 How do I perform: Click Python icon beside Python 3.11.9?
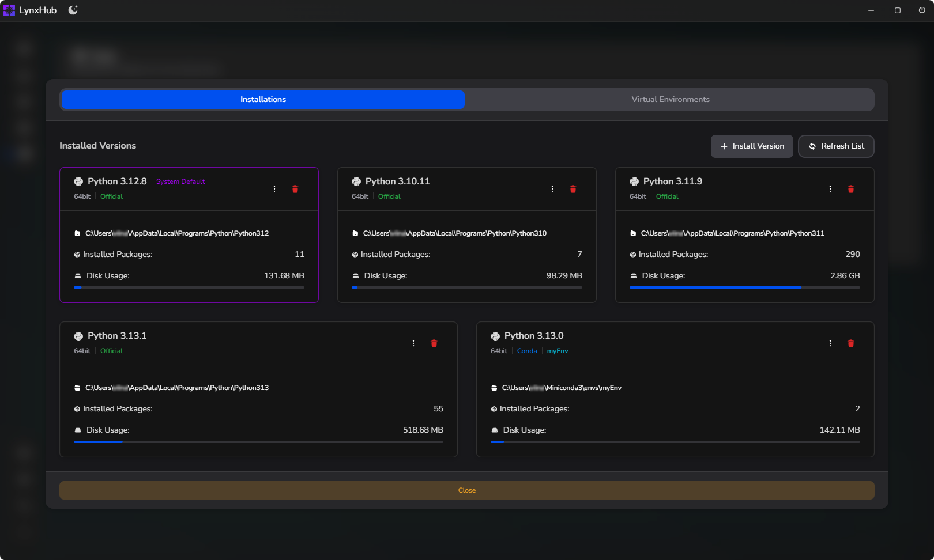click(634, 181)
